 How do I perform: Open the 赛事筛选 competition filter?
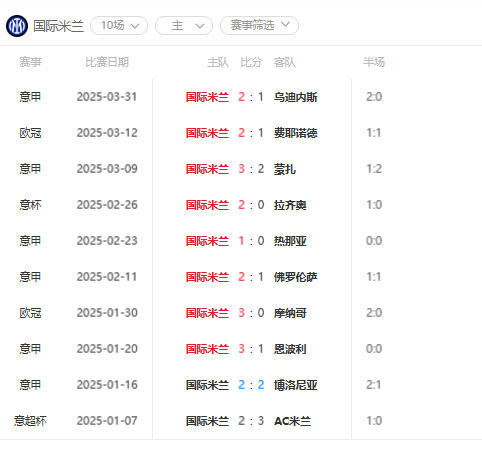(259, 25)
